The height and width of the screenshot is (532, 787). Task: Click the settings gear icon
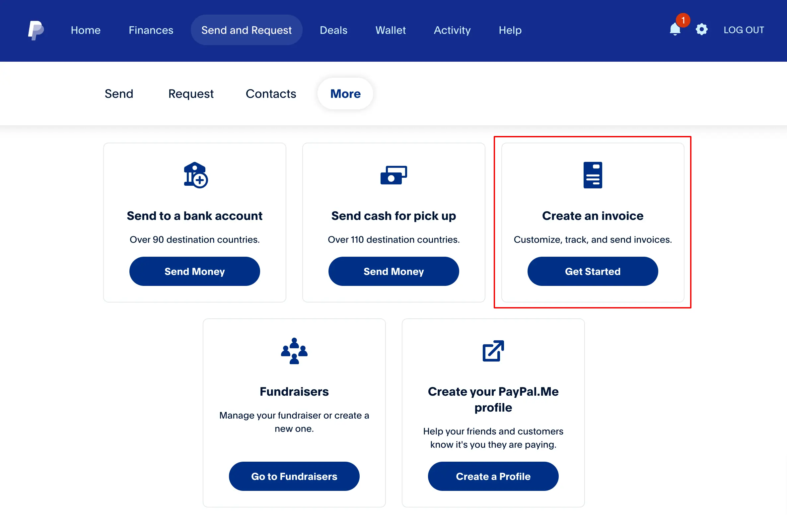coord(701,29)
